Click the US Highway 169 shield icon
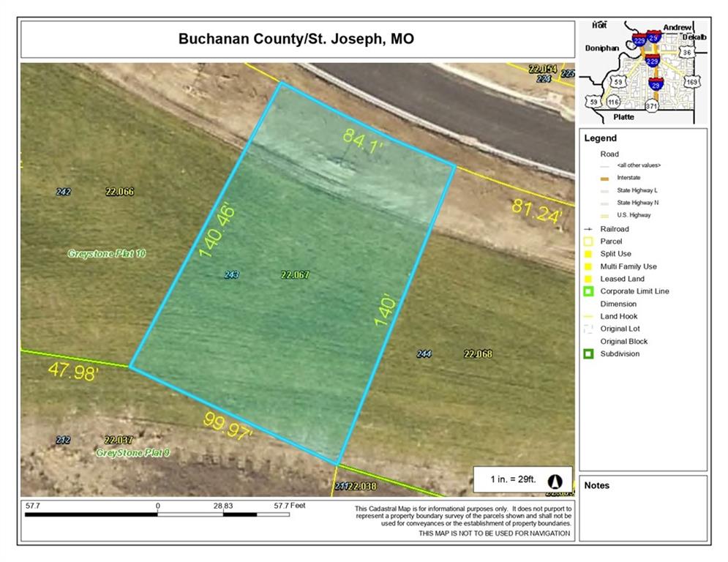The height and width of the screenshot is (562, 728). [692, 82]
